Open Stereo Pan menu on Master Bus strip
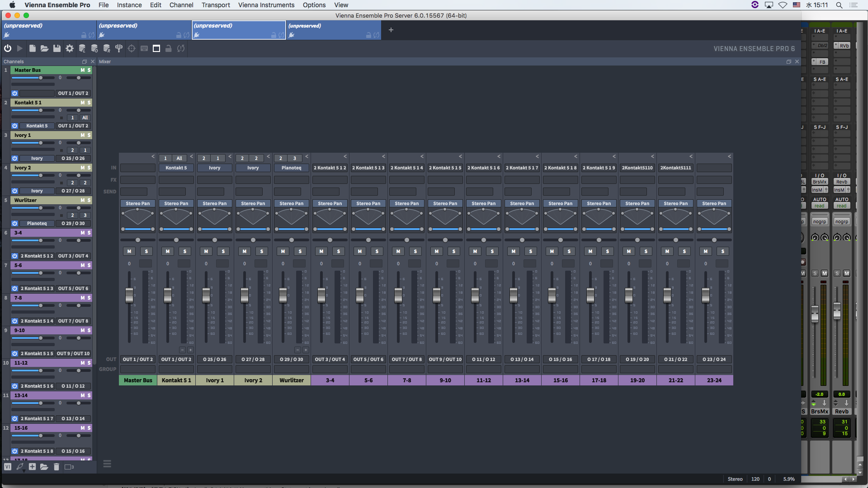868x488 pixels. click(x=138, y=203)
